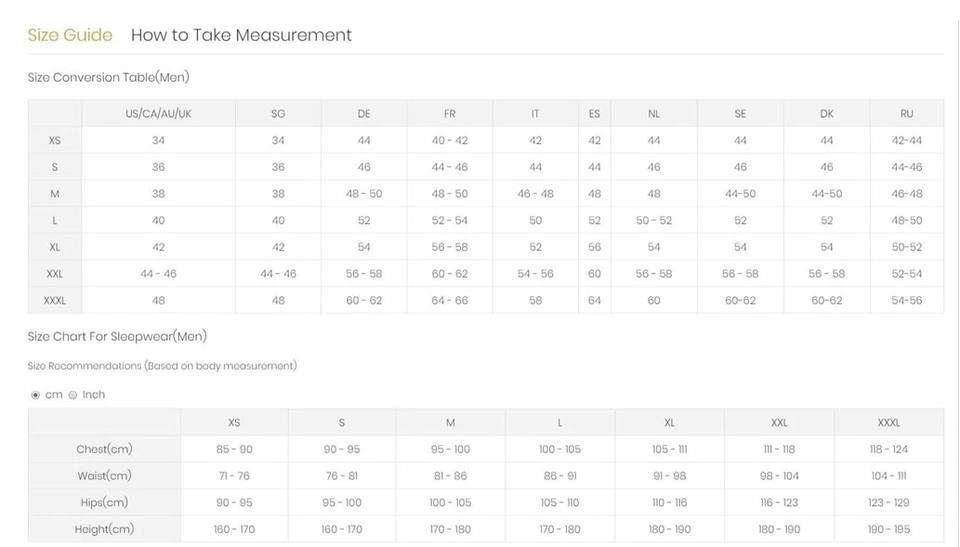
Task: Click the DE column header
Action: (x=364, y=114)
